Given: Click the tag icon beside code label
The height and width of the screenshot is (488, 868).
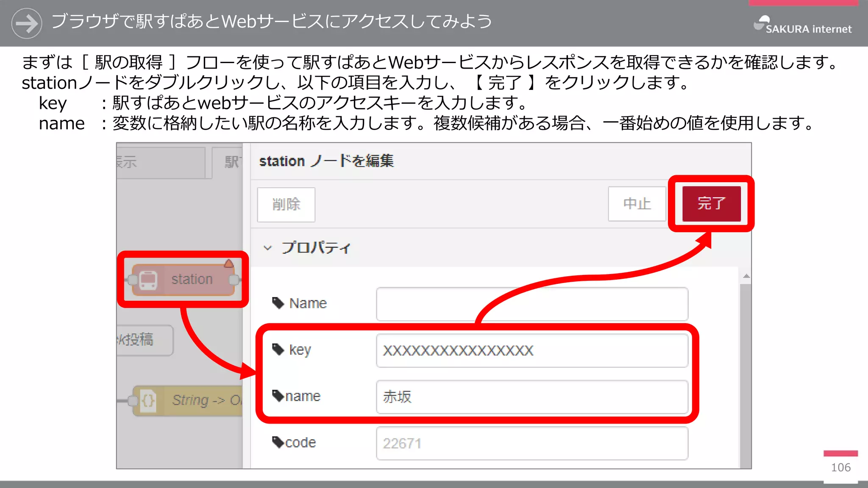Looking at the screenshot, I should click(278, 442).
